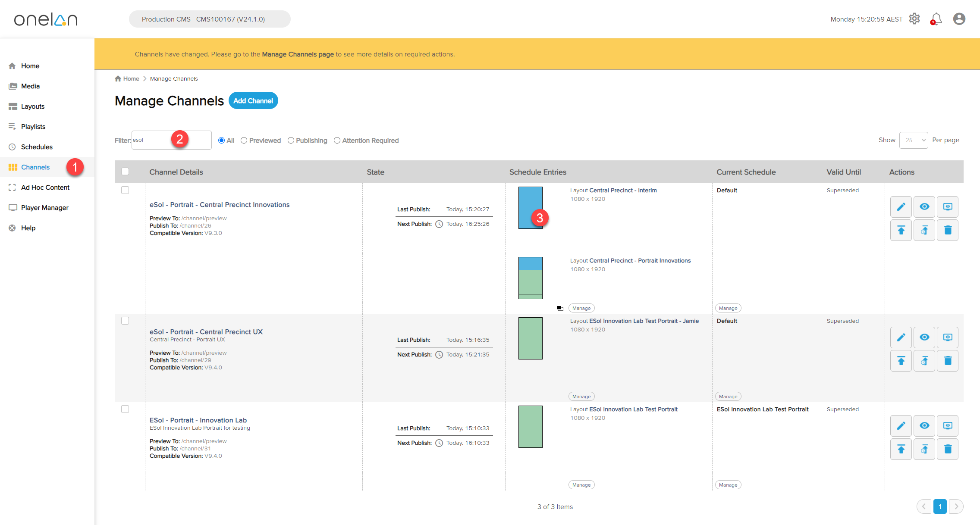Open Player Manager in the sidebar

44,208
